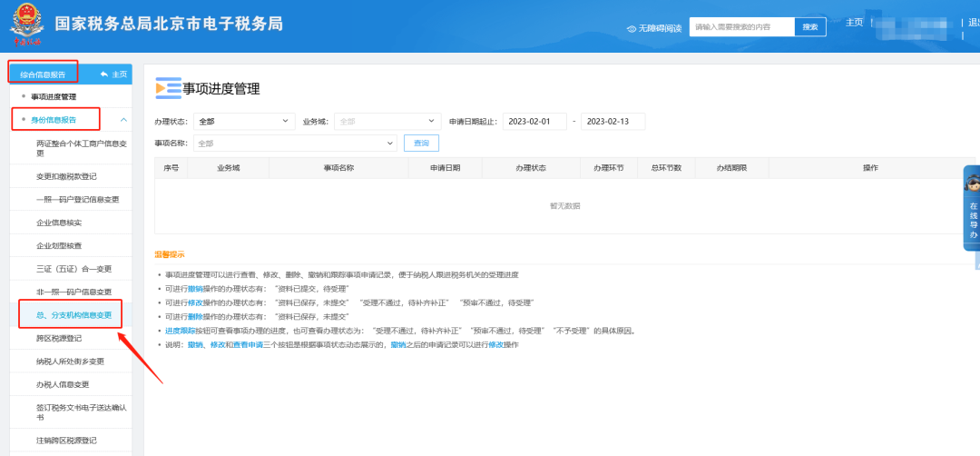This screenshot has width=980, height=456.
Task: Open 纳税人所处街乡变更
Action: [x=70, y=362]
